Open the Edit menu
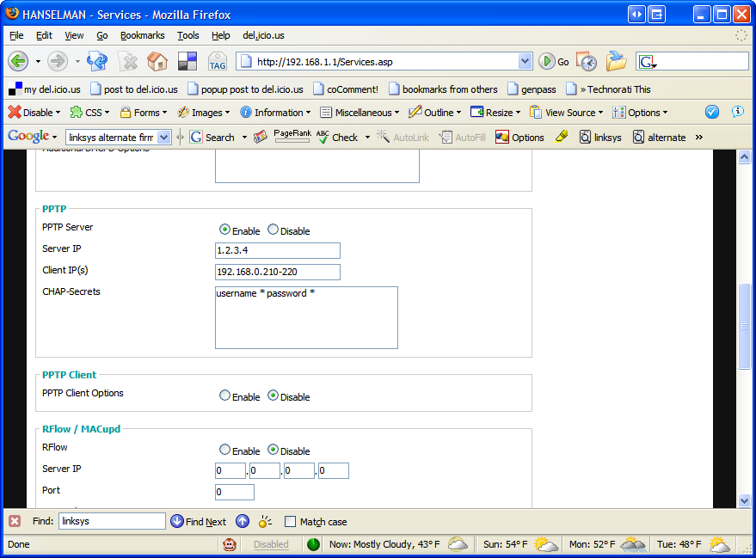The height and width of the screenshot is (558, 756). pyautogui.click(x=44, y=35)
